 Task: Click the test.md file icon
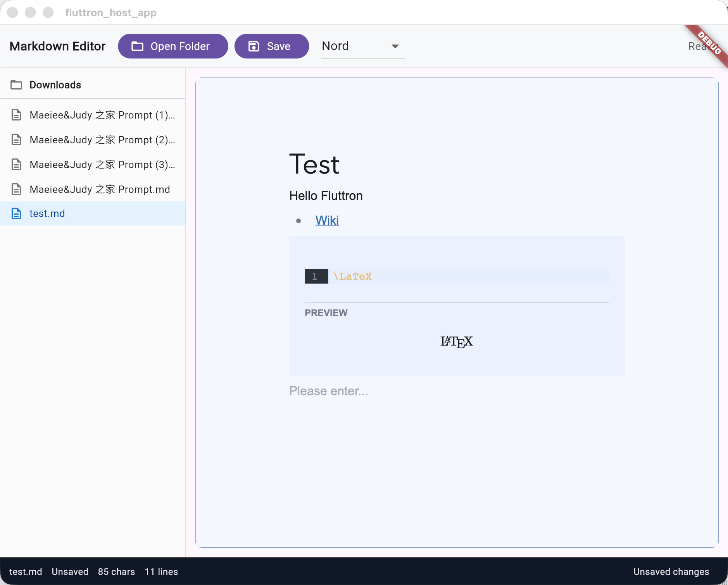[x=16, y=213]
